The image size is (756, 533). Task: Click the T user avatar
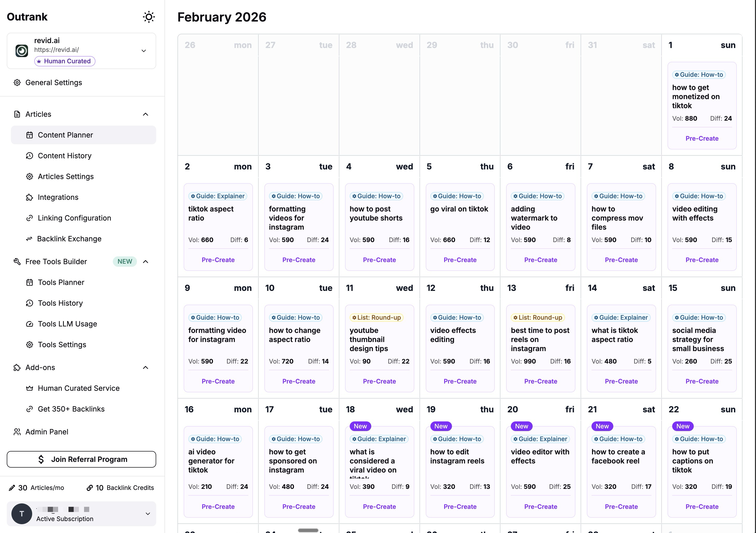tap(22, 514)
